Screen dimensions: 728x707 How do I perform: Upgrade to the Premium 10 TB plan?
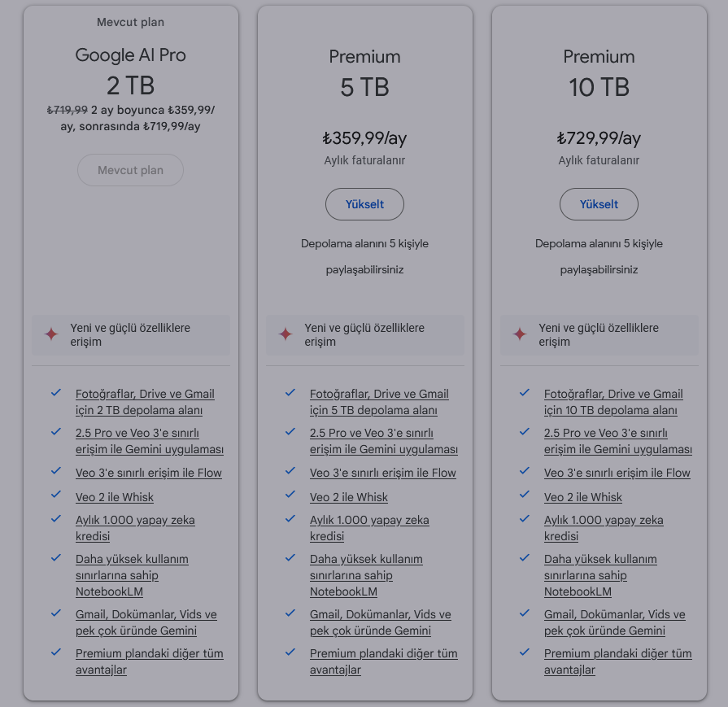599,204
